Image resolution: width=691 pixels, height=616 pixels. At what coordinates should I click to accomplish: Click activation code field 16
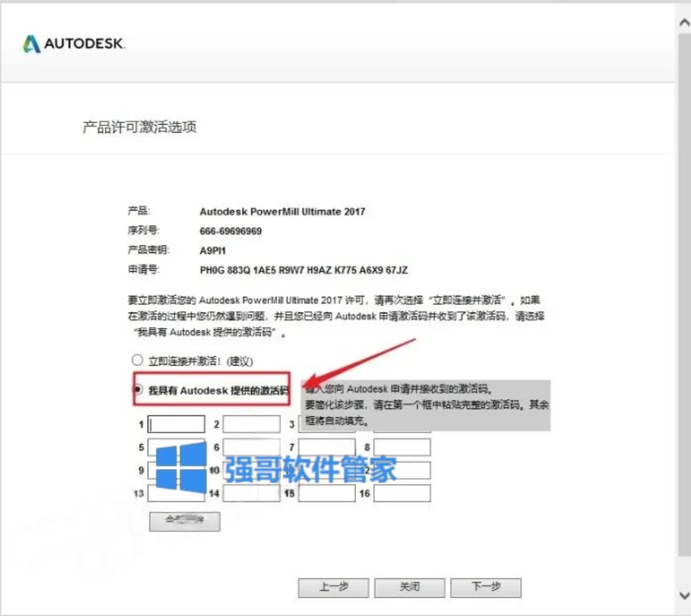point(402,493)
